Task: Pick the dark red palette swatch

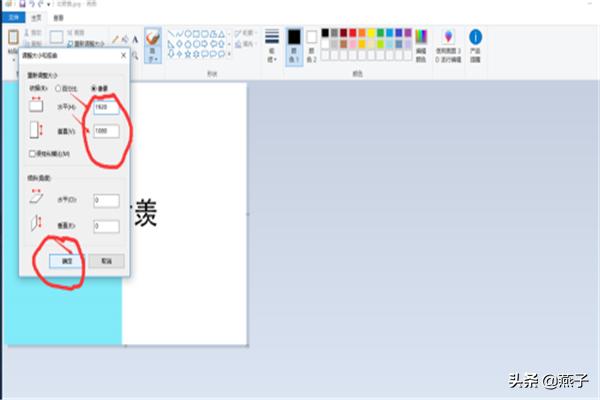Action: pos(343,33)
